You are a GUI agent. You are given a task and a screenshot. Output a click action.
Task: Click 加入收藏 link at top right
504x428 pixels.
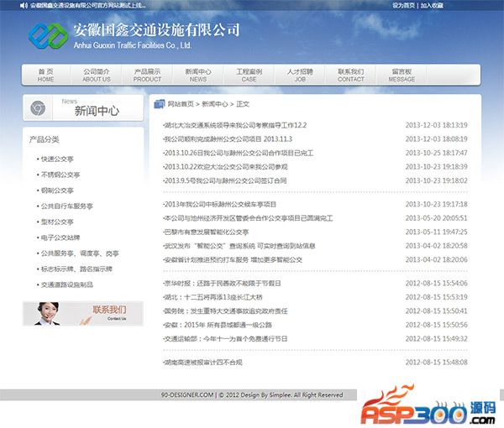click(432, 5)
